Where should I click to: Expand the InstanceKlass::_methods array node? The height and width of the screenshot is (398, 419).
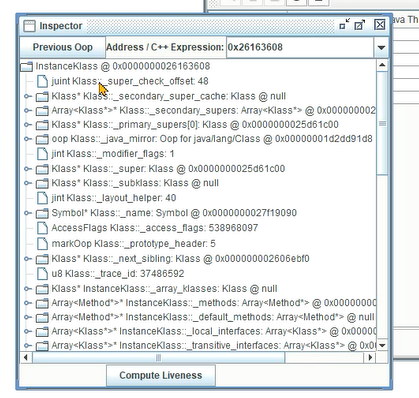pos(28,303)
